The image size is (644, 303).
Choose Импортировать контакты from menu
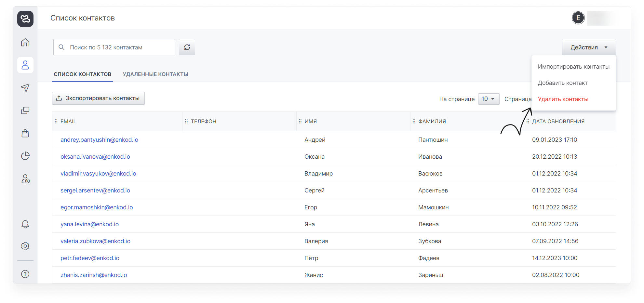click(x=574, y=67)
